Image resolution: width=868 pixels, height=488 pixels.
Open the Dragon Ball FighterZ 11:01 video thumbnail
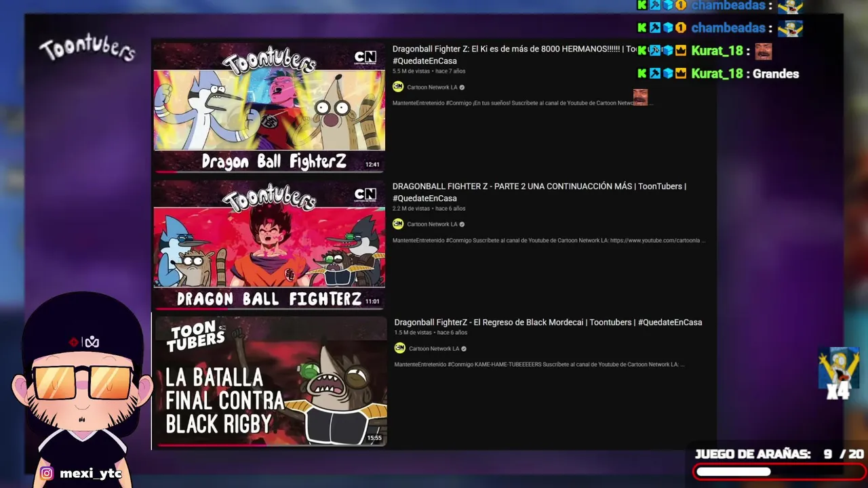269,244
